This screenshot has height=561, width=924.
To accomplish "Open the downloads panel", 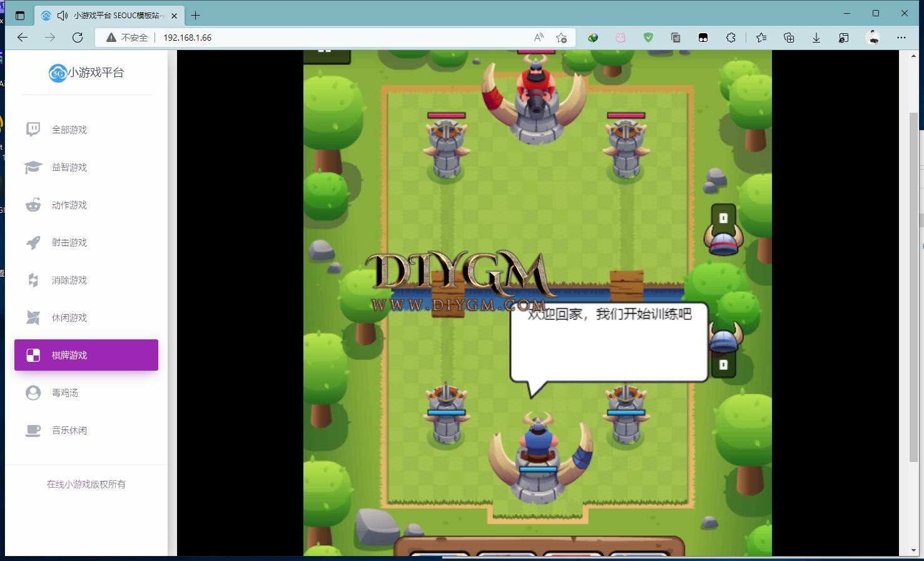I will click(816, 38).
